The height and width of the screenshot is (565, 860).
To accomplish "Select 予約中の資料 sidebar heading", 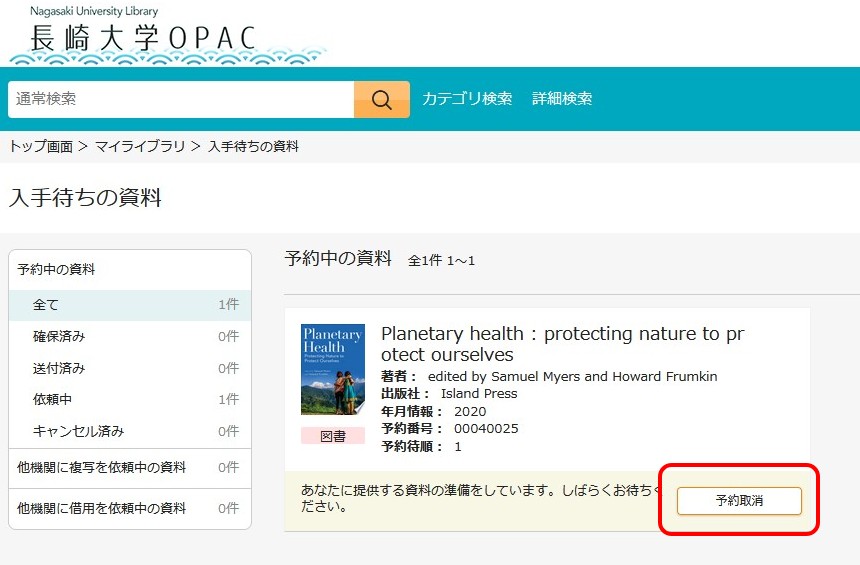I will pyautogui.click(x=57, y=270).
